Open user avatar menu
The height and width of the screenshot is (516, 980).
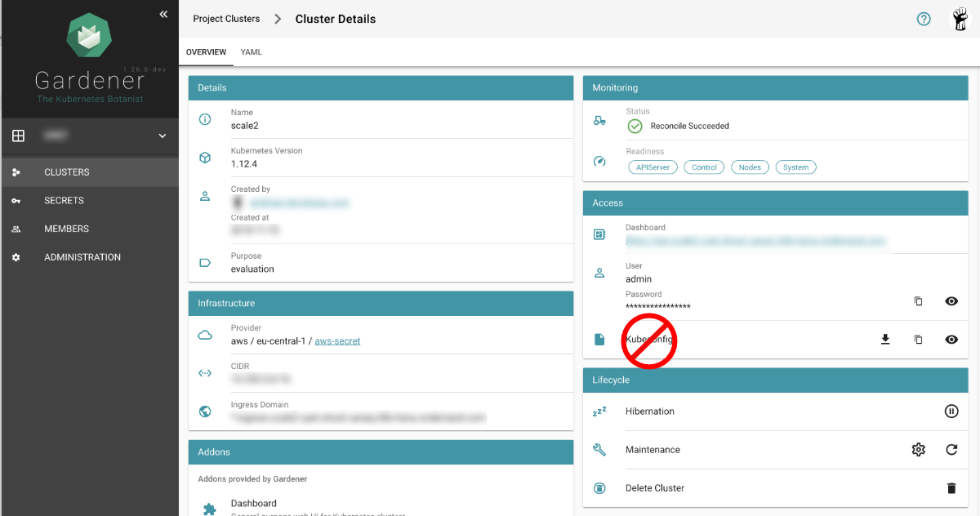(x=960, y=20)
